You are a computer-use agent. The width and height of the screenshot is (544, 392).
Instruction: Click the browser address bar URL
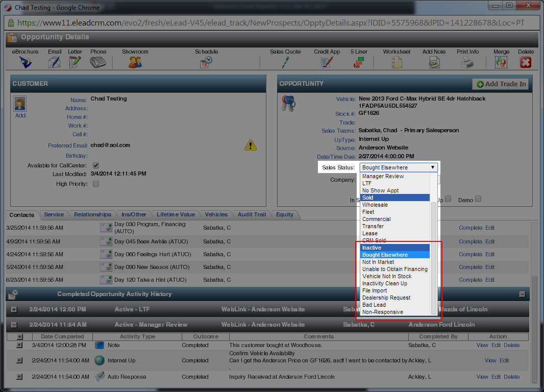(270, 23)
